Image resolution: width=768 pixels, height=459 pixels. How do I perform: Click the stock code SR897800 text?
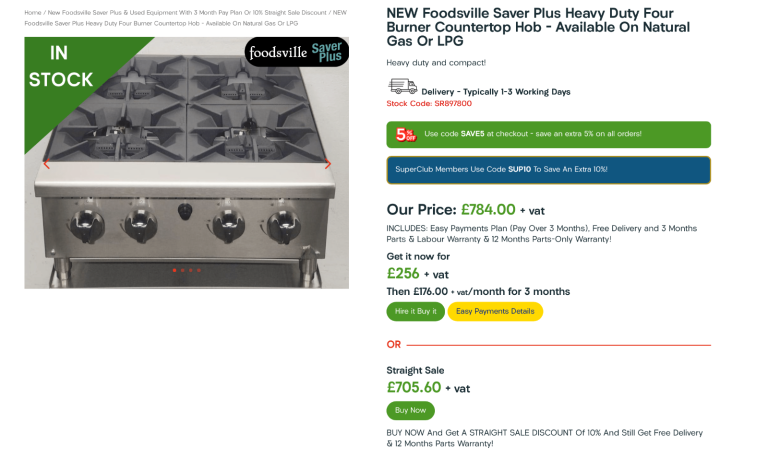point(429,103)
